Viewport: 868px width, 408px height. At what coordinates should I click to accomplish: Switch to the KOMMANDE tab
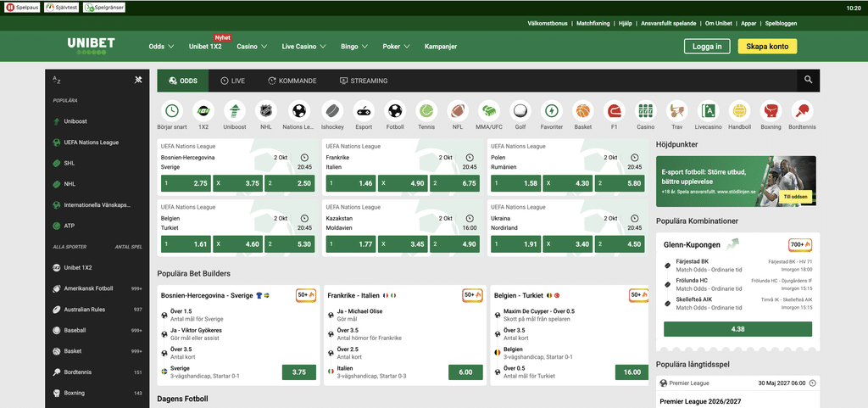pyautogui.click(x=292, y=81)
